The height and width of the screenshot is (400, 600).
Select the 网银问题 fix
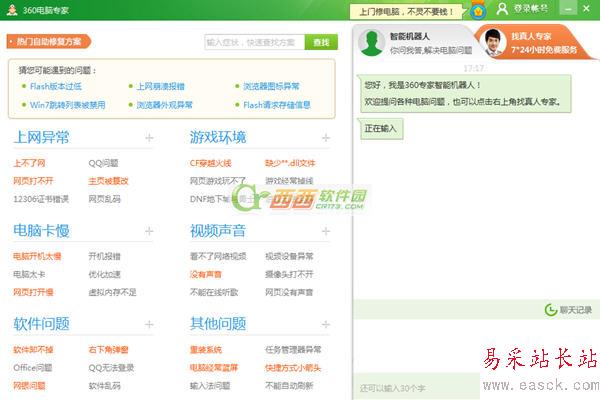(x=29, y=386)
